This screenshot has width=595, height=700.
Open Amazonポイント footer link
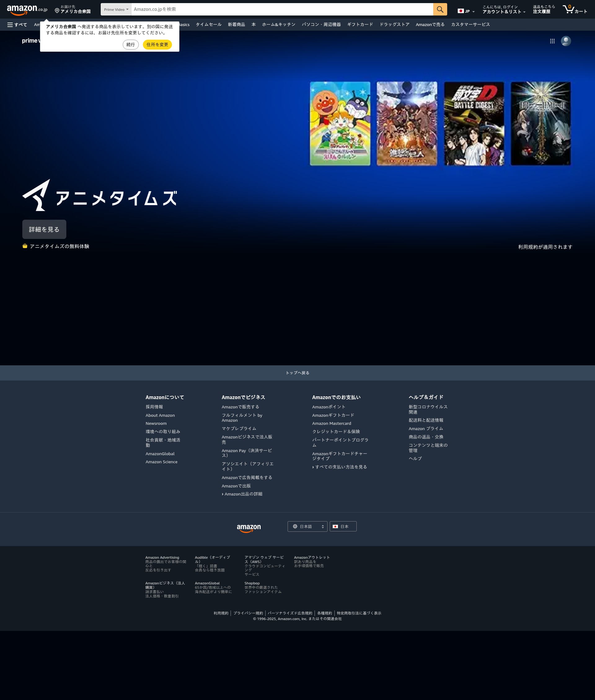click(x=329, y=407)
